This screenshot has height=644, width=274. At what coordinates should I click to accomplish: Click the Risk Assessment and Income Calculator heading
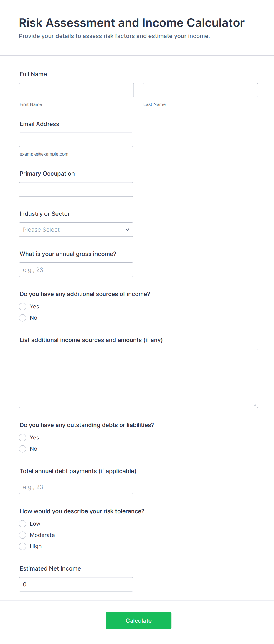132,23
